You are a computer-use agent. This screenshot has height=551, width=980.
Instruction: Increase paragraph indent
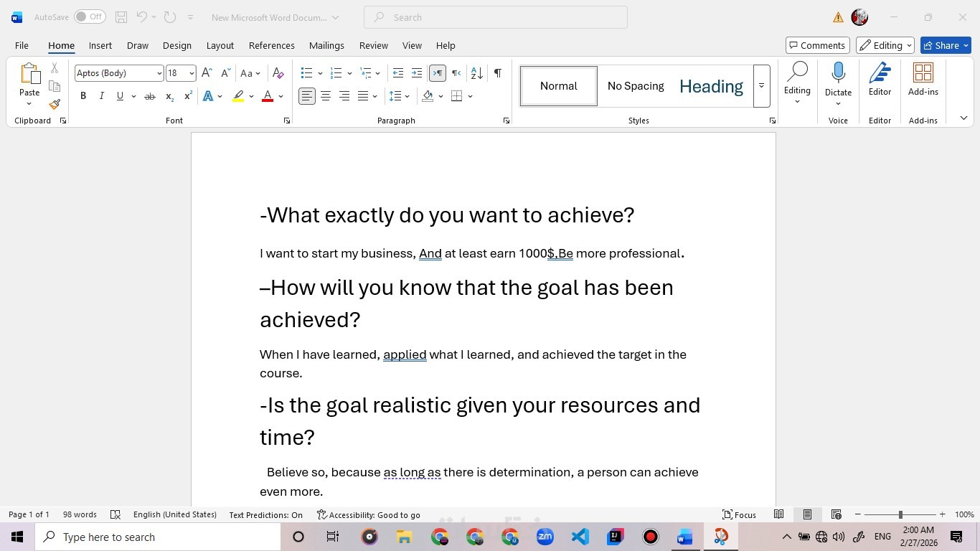click(416, 73)
